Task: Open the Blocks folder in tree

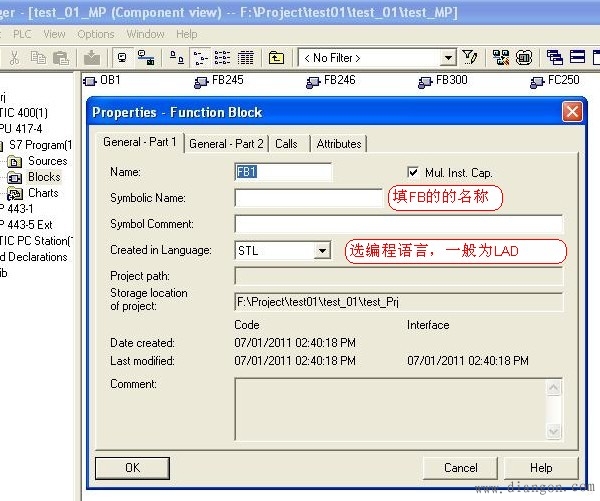Action: (x=43, y=177)
